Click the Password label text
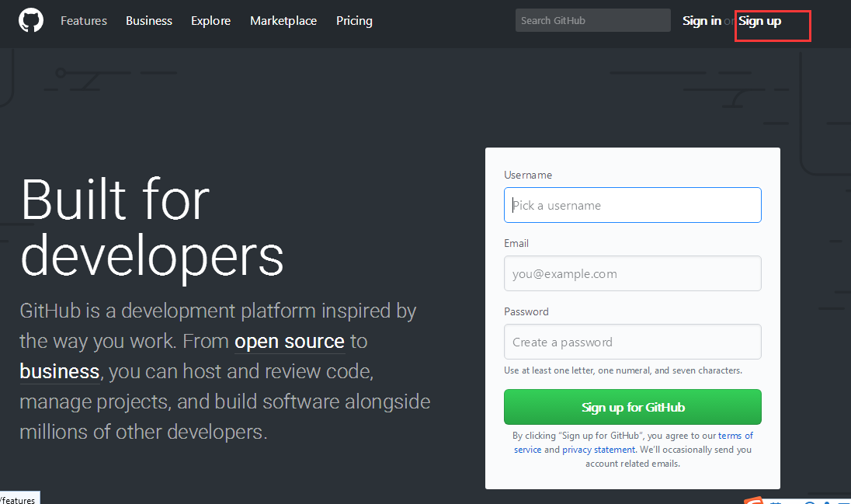851x504 pixels. click(x=526, y=311)
